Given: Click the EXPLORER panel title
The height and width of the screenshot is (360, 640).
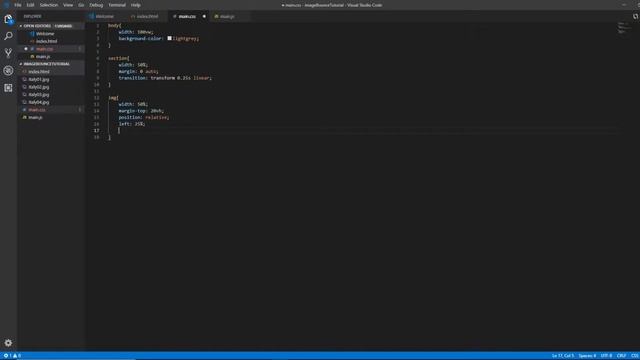Looking at the screenshot, I should tap(32, 16).
